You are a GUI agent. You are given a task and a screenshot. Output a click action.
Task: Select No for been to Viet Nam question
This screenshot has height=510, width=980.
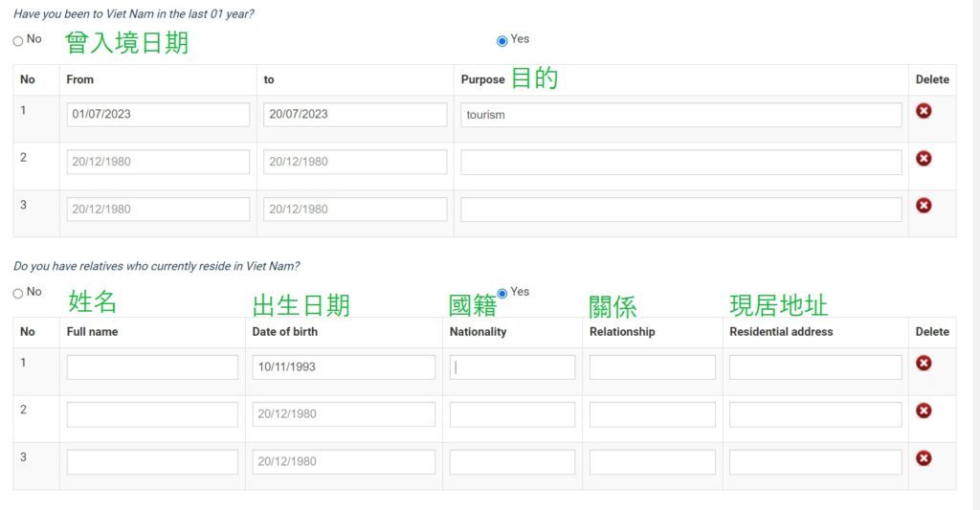pyautogui.click(x=18, y=41)
